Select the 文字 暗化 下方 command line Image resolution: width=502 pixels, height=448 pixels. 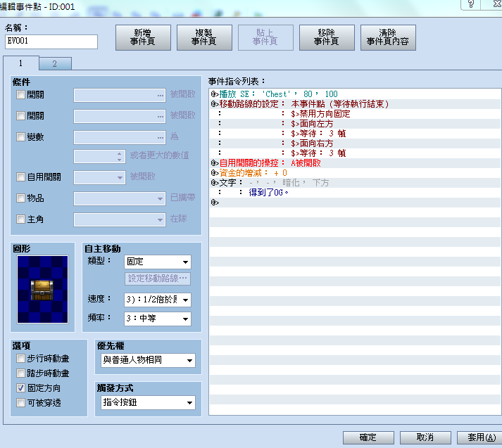[x=355, y=183]
